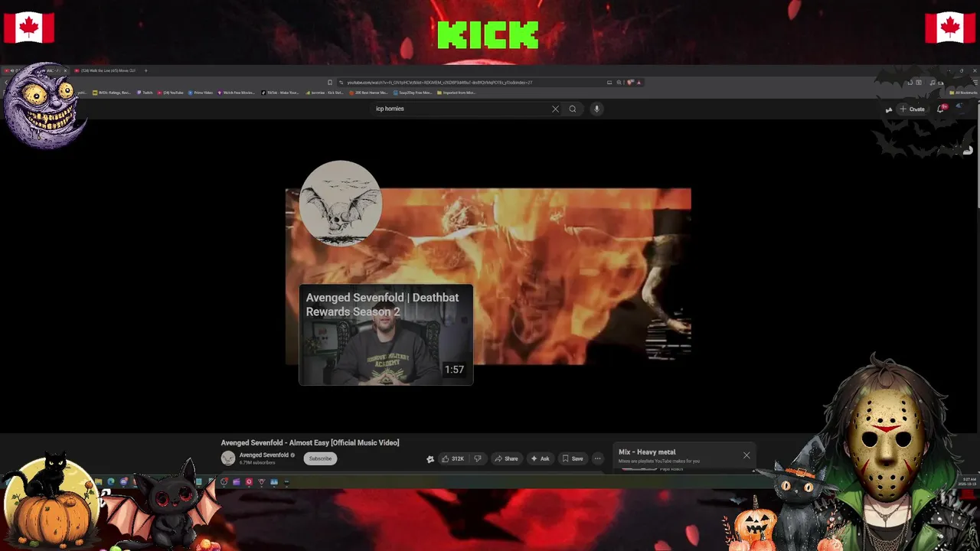
Task: Close the Mix - Heavy metal panel
Action: 746,455
